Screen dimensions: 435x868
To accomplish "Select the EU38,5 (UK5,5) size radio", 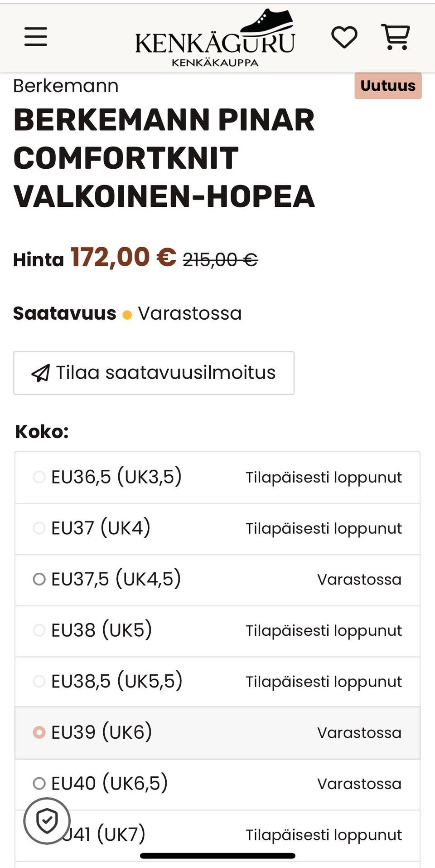I will (x=39, y=681).
